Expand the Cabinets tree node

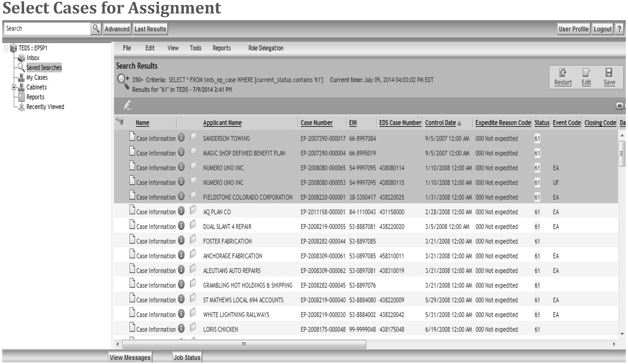tap(14, 87)
